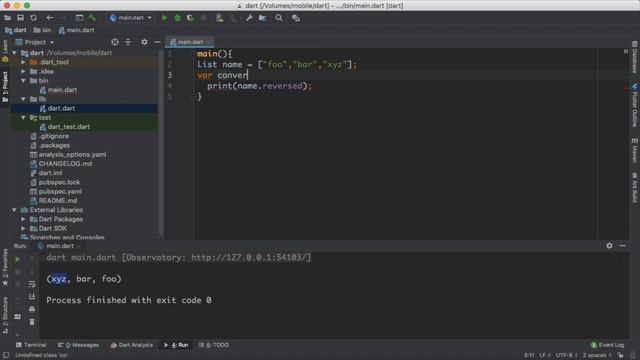Synchronize project with the refresh icon
The width and height of the screenshot is (640, 360).
(33, 18)
